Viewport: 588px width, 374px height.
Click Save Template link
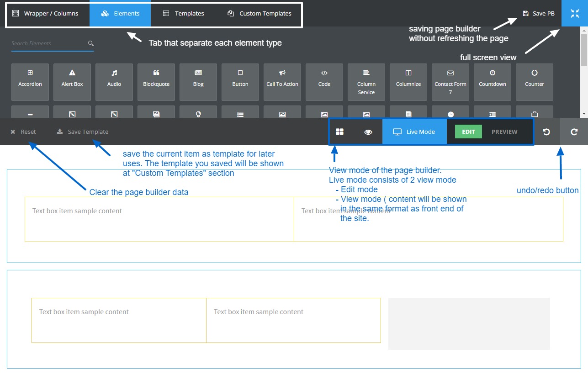tap(83, 132)
